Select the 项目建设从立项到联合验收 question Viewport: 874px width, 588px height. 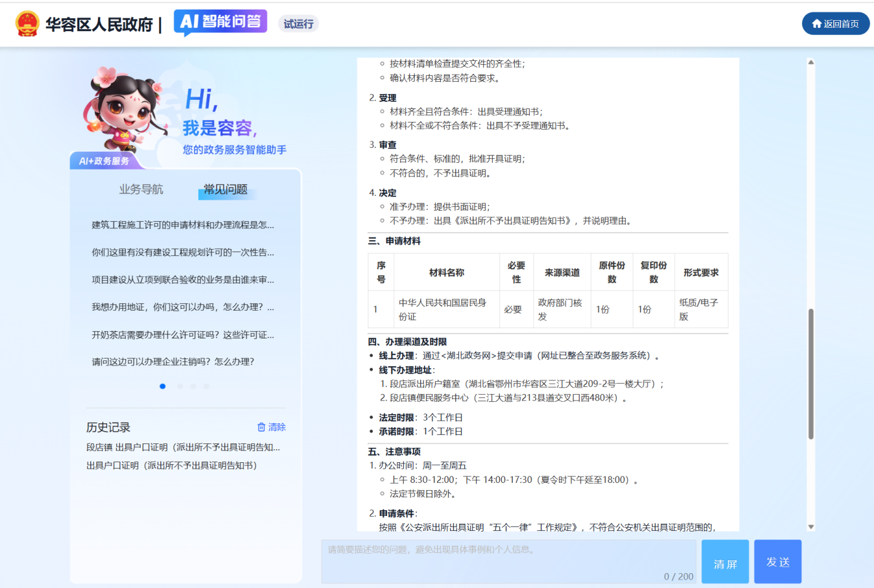182,280
